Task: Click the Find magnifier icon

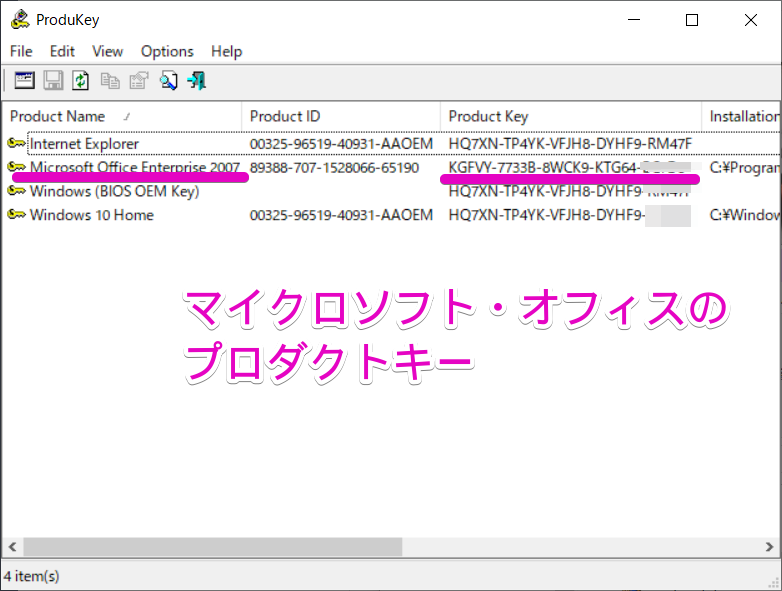Action: (168, 80)
